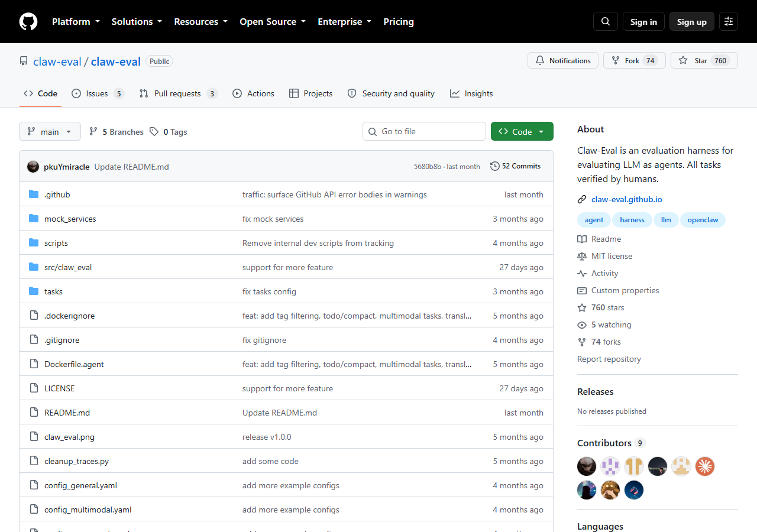Viewport: 757px width, 532px height.
Task: Click the Sign up button
Action: click(692, 22)
